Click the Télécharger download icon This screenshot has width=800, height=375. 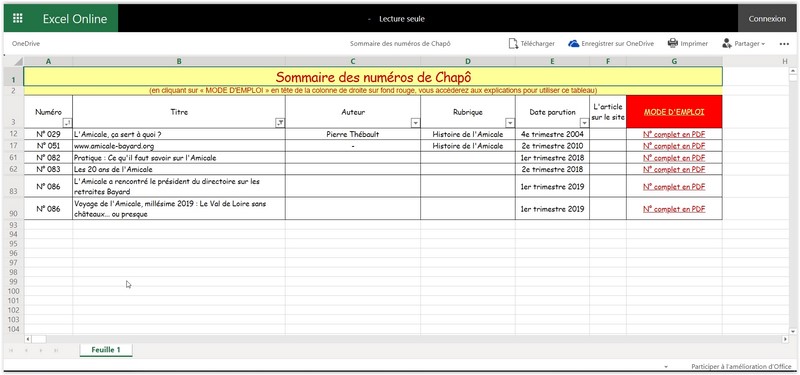coord(513,44)
